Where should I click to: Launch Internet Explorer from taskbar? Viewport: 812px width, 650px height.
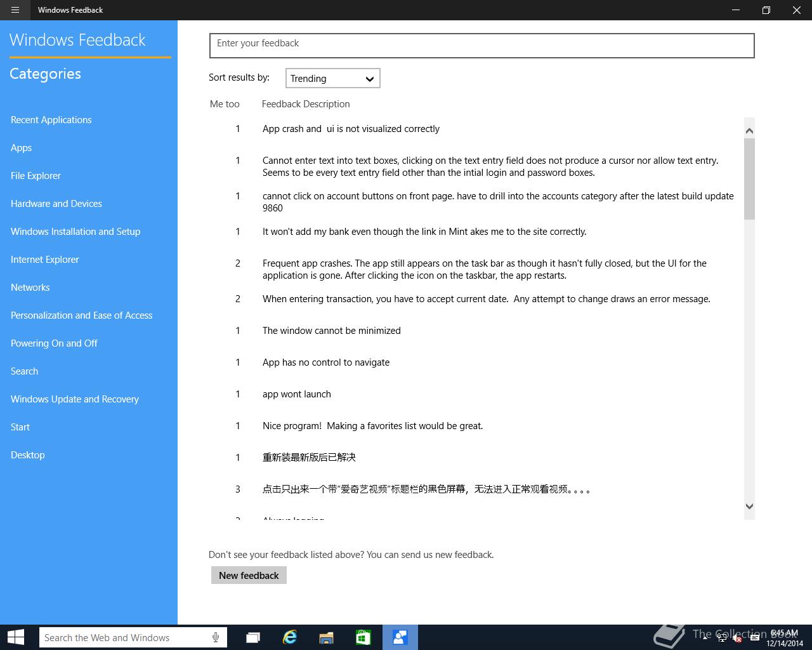290,637
